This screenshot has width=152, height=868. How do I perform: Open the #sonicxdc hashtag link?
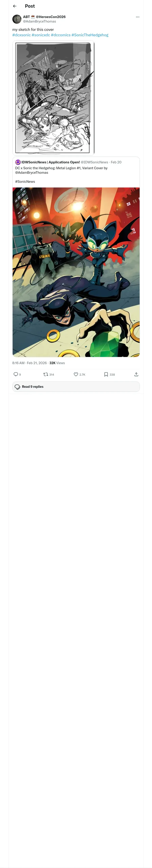pyautogui.click(x=41, y=35)
